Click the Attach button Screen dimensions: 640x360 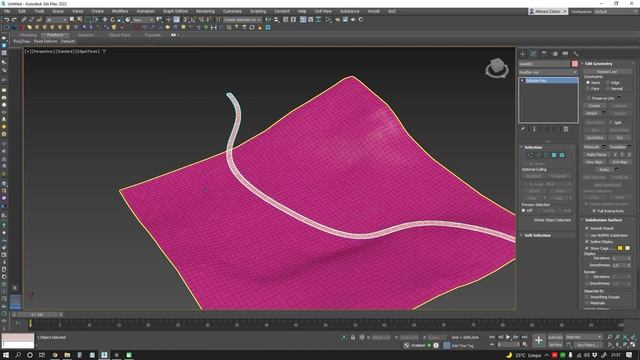pyautogui.click(x=592, y=113)
